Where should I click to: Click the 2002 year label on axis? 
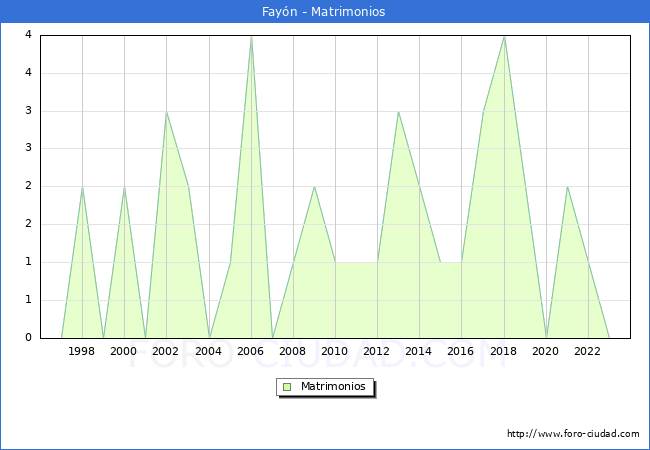pos(166,351)
